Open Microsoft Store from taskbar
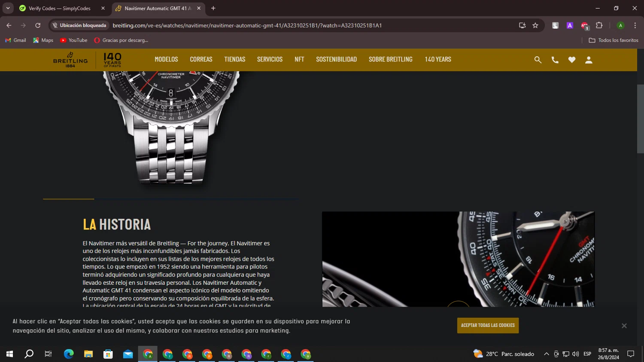Image resolution: width=644 pixels, height=362 pixels. [108, 354]
